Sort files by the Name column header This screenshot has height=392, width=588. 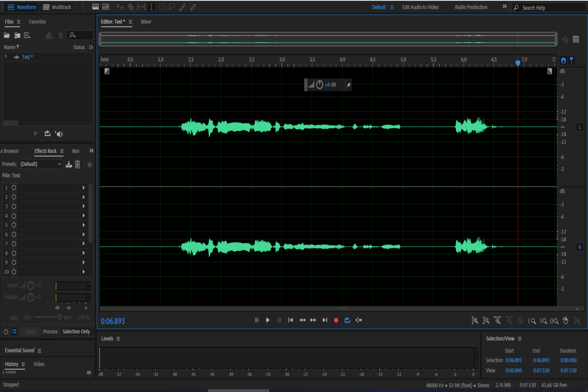click(x=12, y=47)
